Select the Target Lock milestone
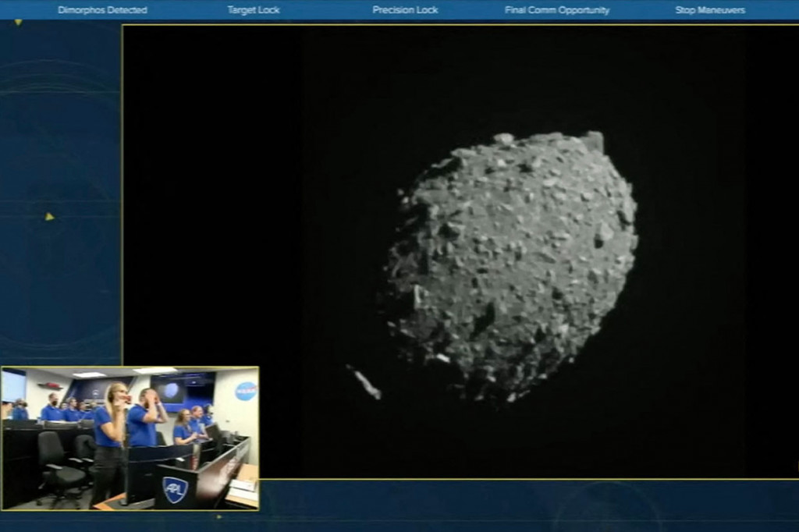The height and width of the screenshot is (532, 799). pos(254,10)
